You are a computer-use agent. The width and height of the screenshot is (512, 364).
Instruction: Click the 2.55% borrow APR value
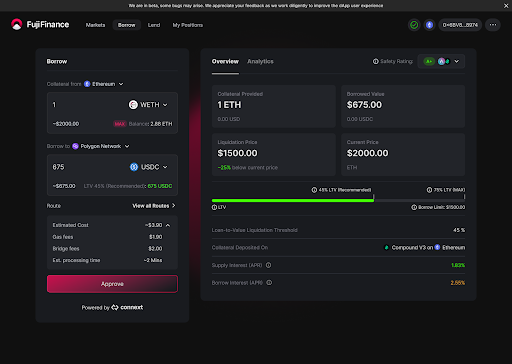click(x=458, y=283)
